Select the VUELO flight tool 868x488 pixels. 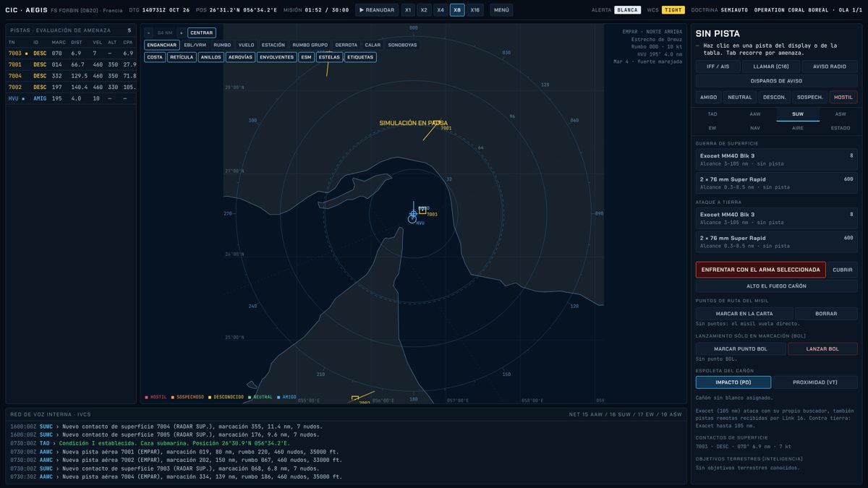coord(246,45)
